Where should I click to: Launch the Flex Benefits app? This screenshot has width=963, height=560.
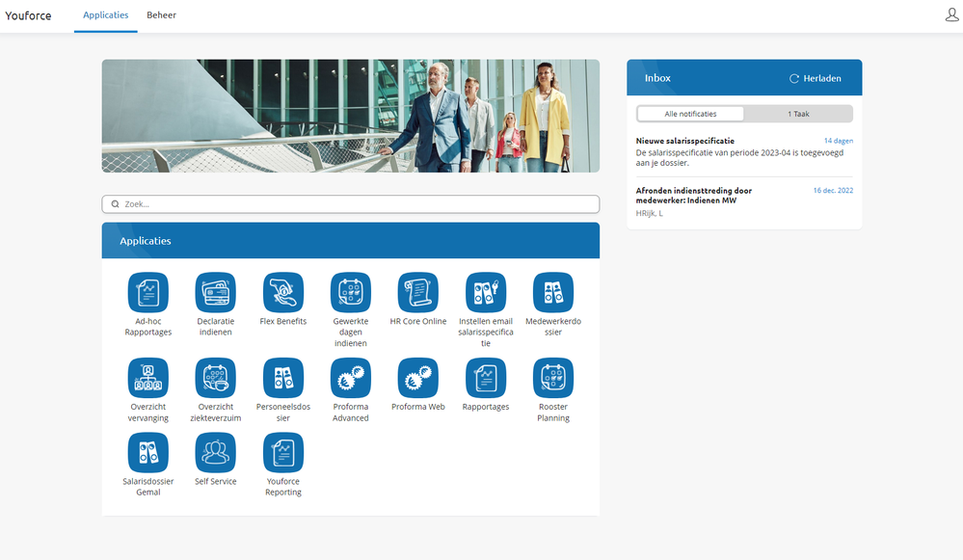tap(283, 293)
